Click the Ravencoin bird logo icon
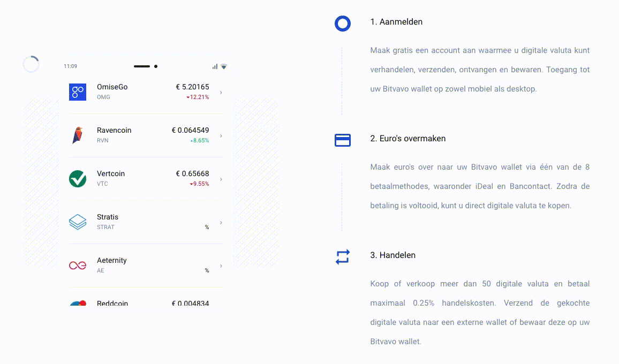 click(x=78, y=135)
